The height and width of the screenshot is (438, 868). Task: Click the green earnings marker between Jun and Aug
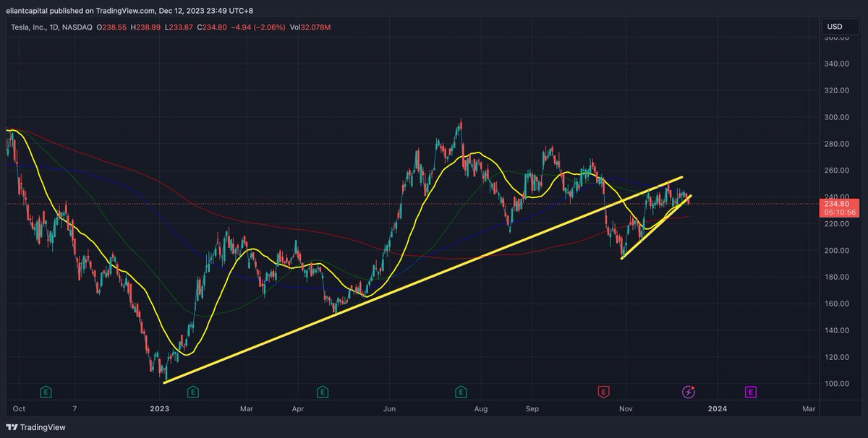click(460, 392)
